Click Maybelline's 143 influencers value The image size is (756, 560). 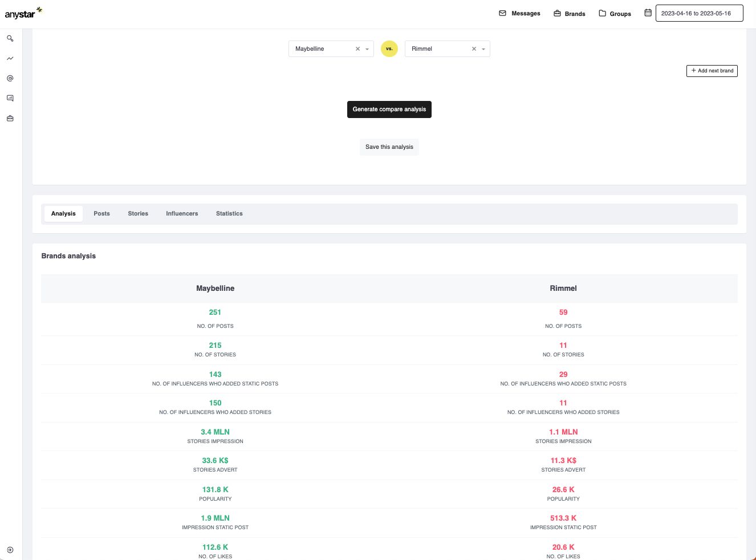pyautogui.click(x=215, y=375)
